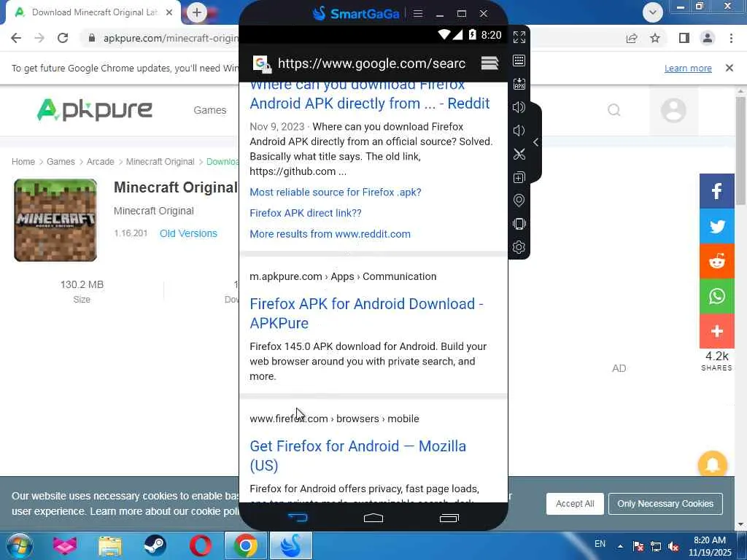747x560 pixels.
Task: Open Chrome three-dot menu
Action: [x=731, y=38]
